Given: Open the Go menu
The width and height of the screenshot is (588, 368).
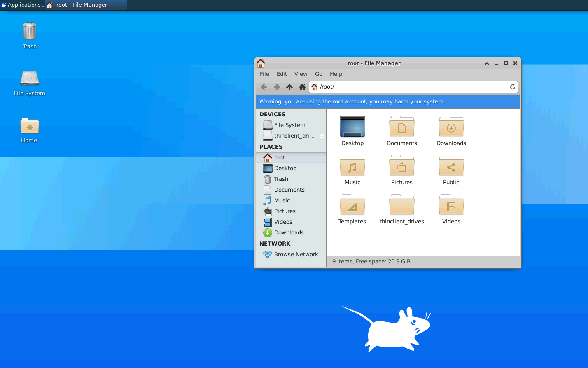Looking at the screenshot, I should (x=318, y=74).
